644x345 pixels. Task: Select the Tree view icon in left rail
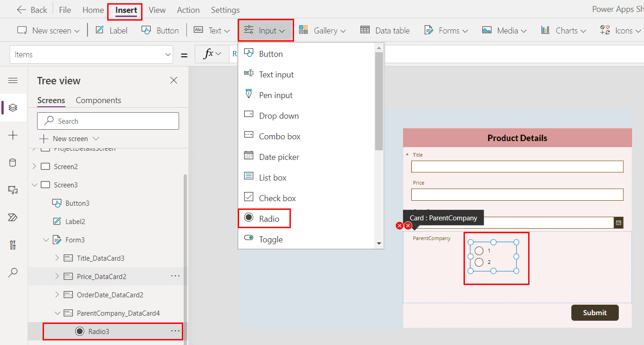coord(13,108)
